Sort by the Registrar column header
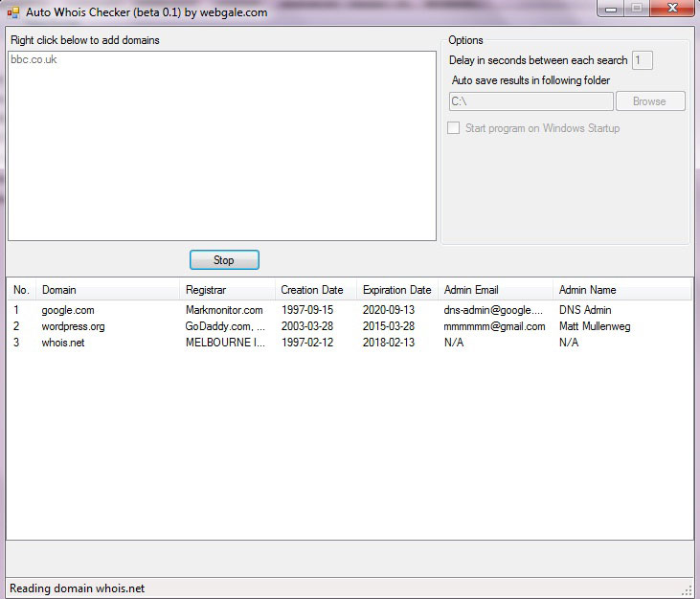 (x=227, y=290)
